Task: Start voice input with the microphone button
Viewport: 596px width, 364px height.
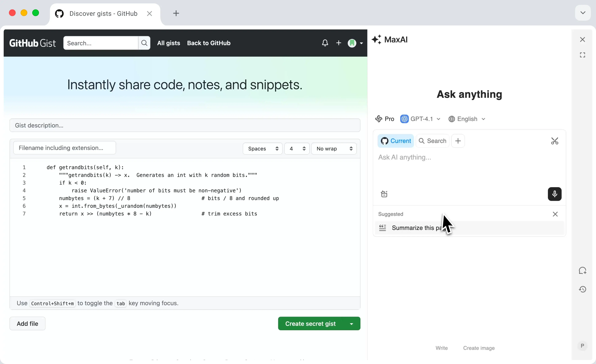Action: (555, 194)
